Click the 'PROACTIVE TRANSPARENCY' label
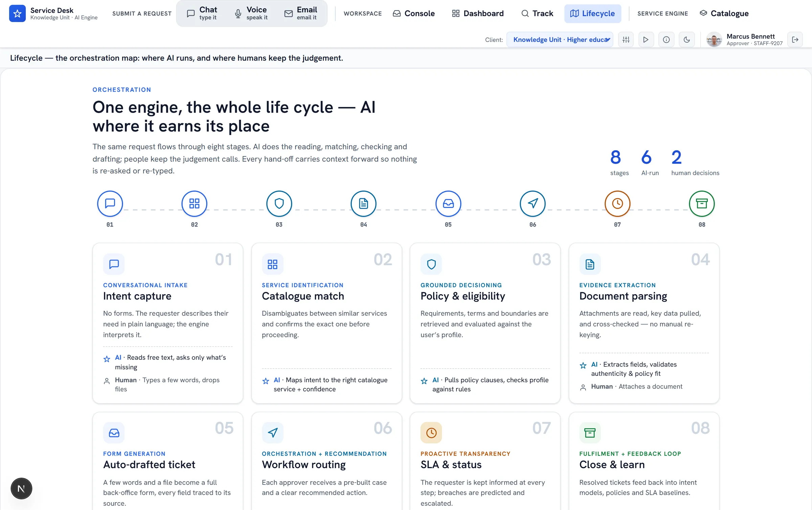 pos(465,454)
